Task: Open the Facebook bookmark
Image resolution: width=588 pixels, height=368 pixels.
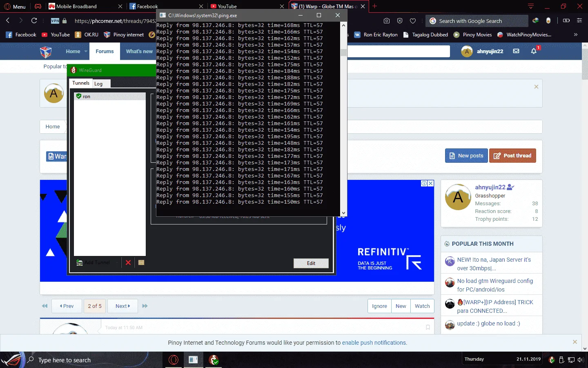Action: click(x=21, y=35)
